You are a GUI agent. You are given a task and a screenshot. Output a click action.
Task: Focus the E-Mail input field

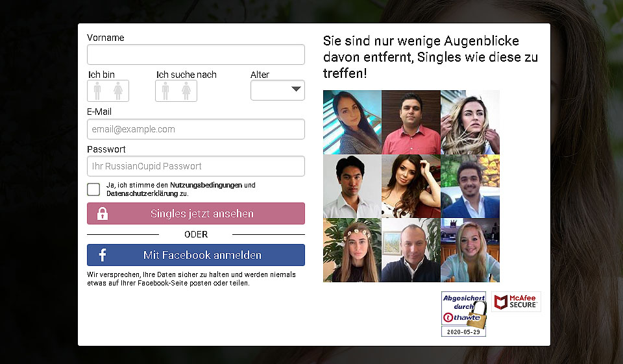coord(196,129)
